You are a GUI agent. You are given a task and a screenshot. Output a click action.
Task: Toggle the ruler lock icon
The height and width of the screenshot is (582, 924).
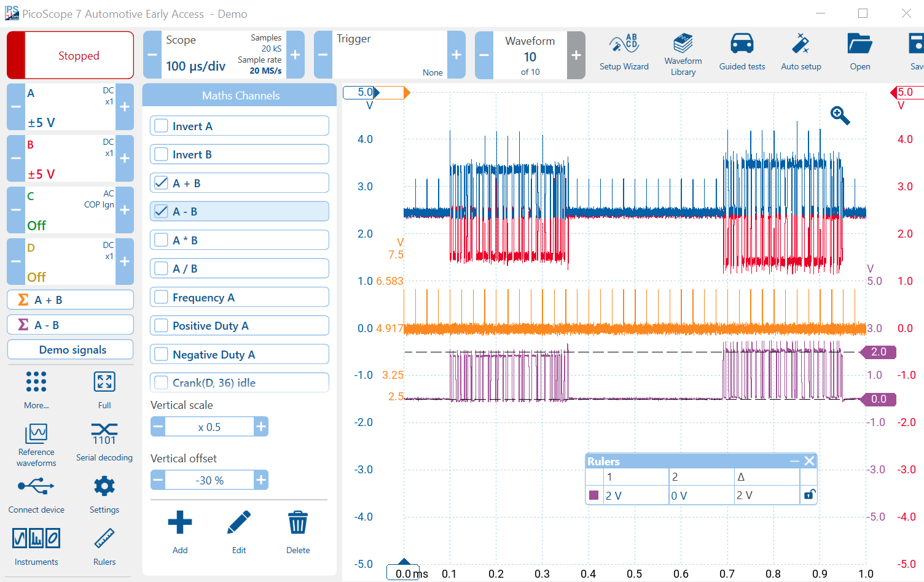[x=809, y=495]
